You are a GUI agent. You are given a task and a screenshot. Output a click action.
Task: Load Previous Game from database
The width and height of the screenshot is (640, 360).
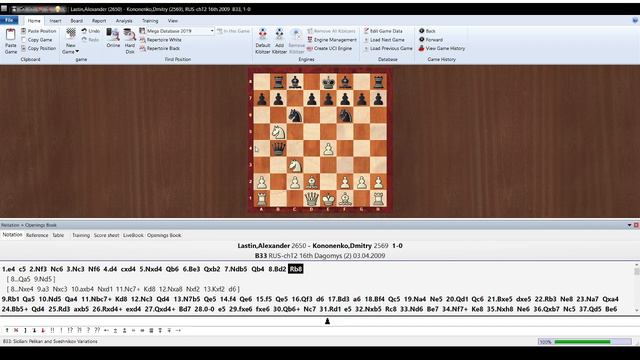click(388, 48)
